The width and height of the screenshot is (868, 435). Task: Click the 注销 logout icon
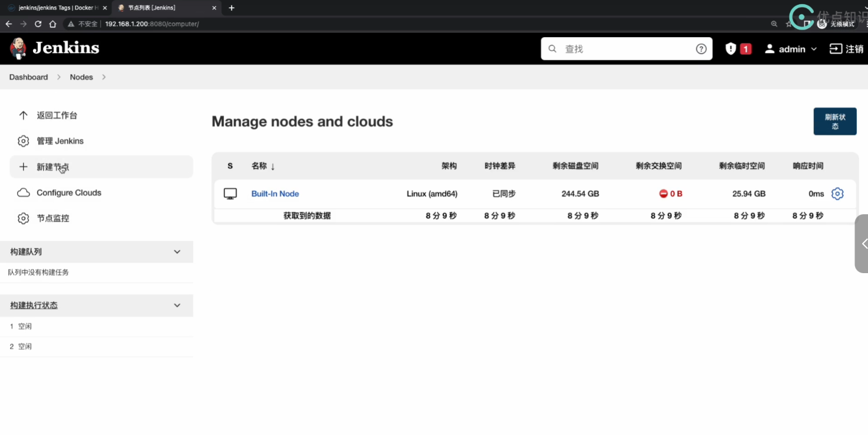(x=836, y=49)
